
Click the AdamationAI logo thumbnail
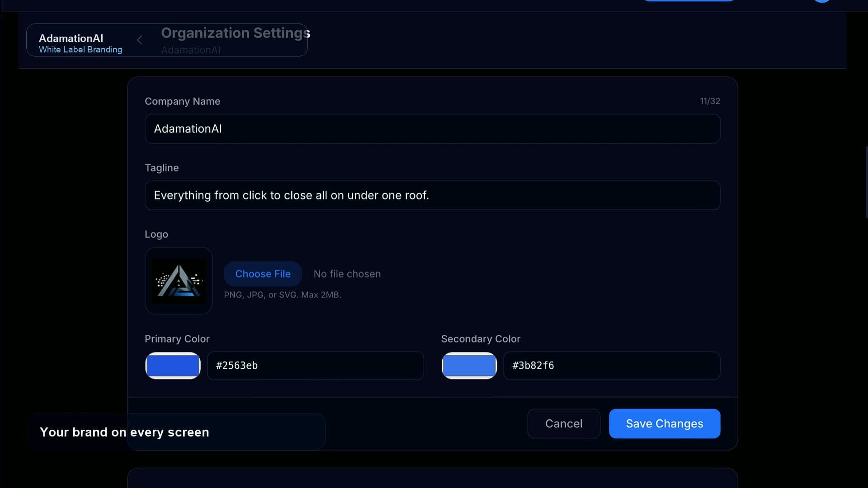(x=179, y=281)
